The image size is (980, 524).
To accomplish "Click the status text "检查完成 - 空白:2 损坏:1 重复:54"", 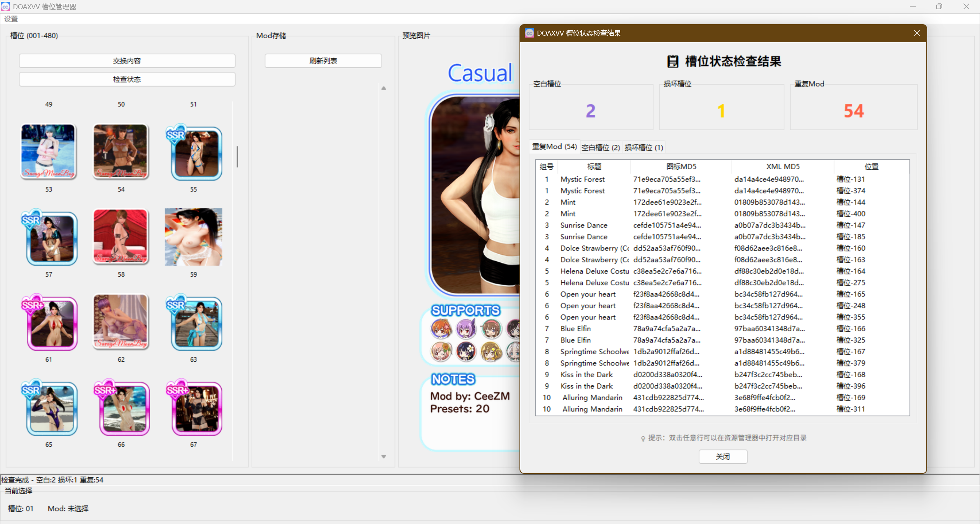I will point(52,480).
